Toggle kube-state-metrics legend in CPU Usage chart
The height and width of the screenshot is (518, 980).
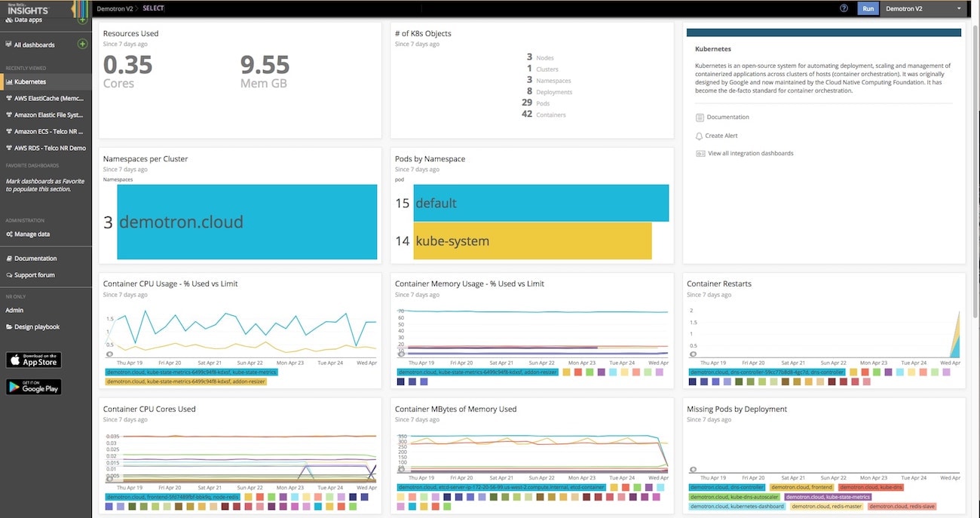click(x=191, y=372)
